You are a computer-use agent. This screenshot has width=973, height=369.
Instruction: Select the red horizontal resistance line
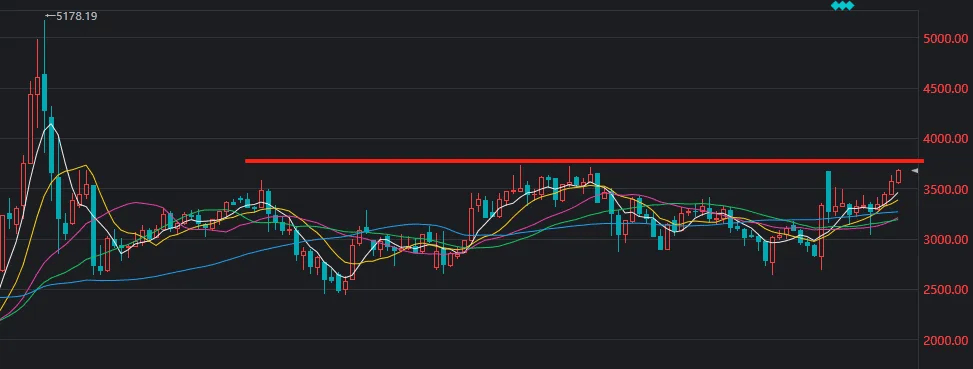click(585, 161)
